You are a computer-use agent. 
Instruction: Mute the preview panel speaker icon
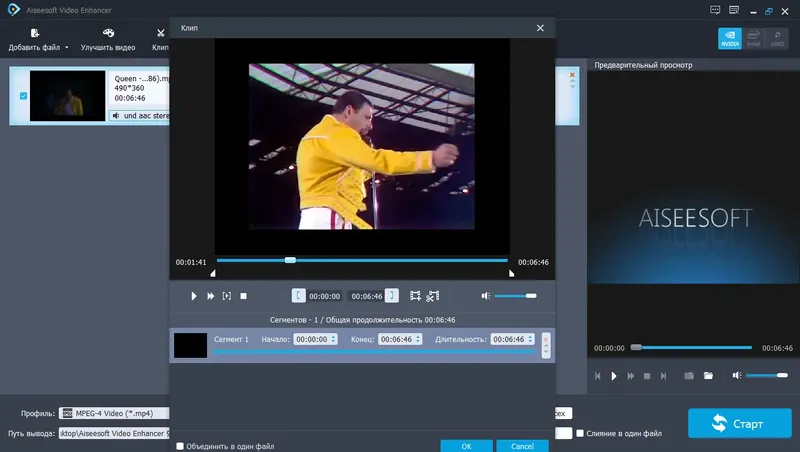(x=737, y=375)
